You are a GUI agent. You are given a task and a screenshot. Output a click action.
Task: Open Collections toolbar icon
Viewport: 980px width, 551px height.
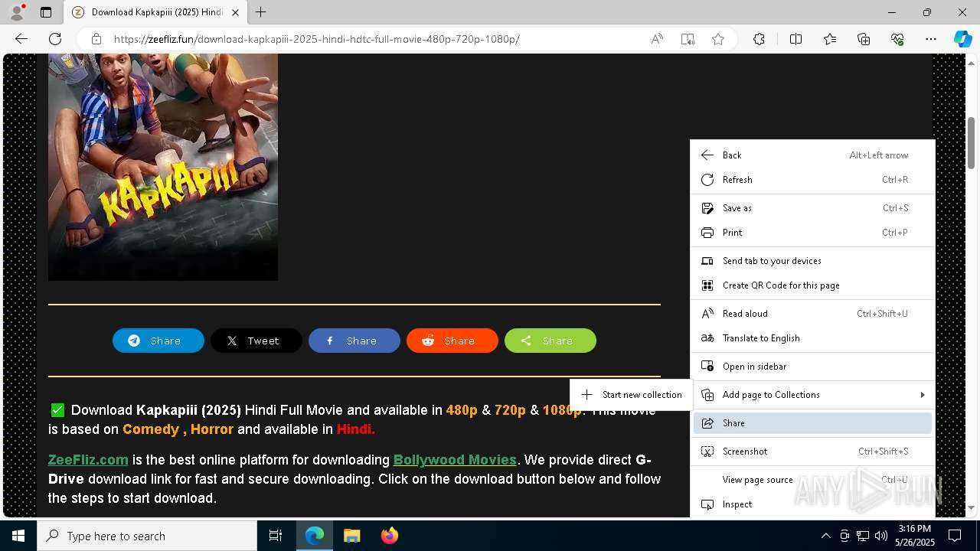click(x=864, y=39)
